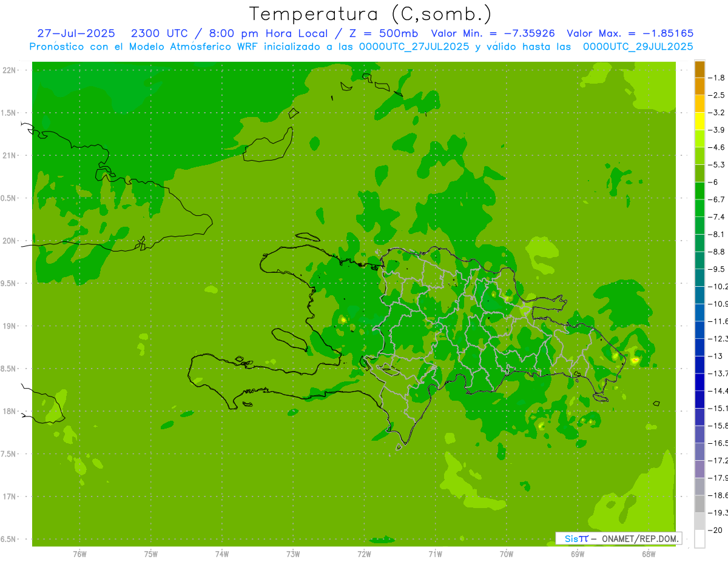
Task: Click legend value "-6.7"
Action: pos(717,199)
